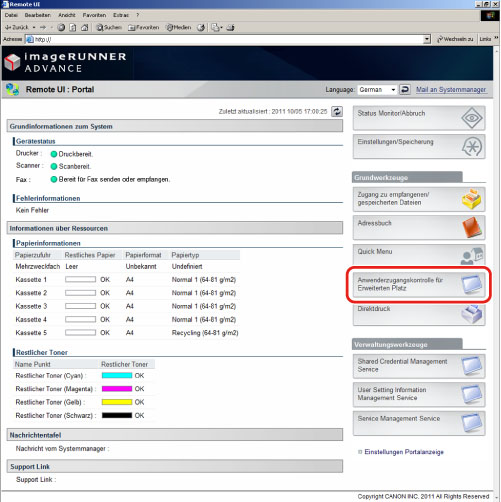Open Favoriten toolbar button
Screen dimensions: 501x502
[x=144, y=27]
